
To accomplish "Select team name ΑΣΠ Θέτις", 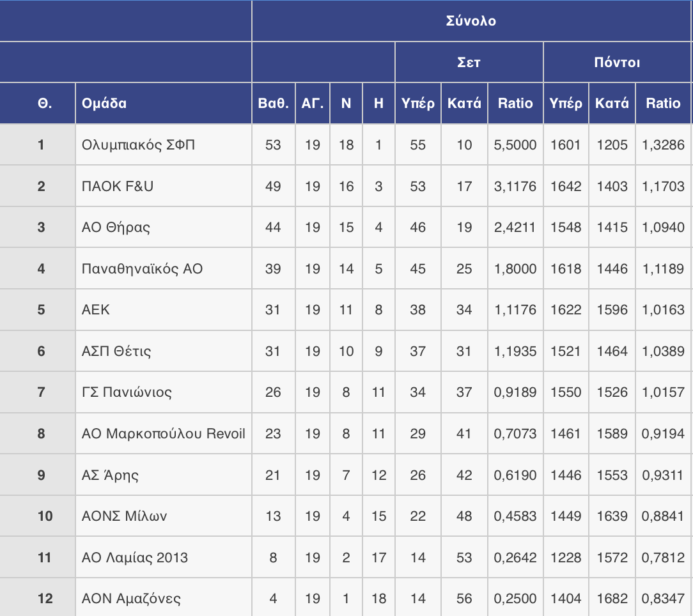I will [x=116, y=351].
